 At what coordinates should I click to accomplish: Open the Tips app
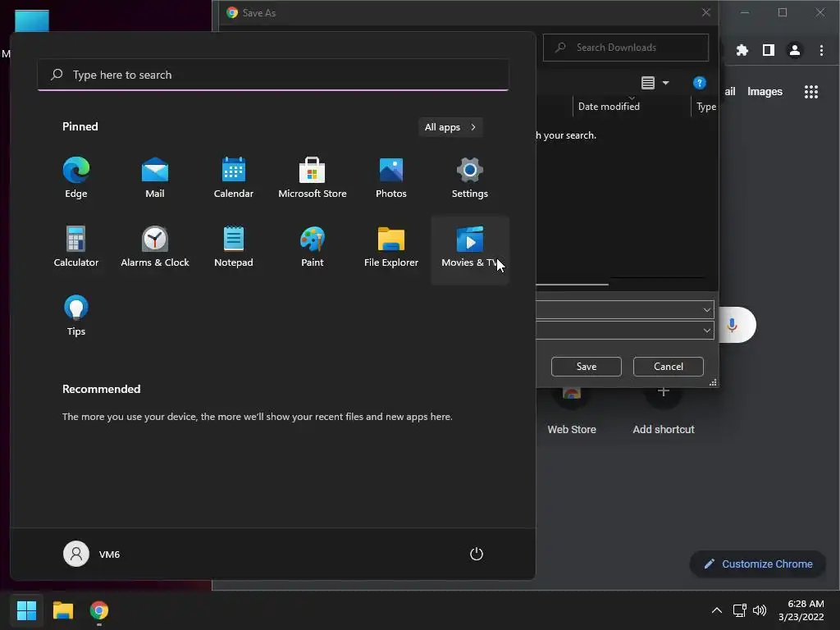click(76, 316)
